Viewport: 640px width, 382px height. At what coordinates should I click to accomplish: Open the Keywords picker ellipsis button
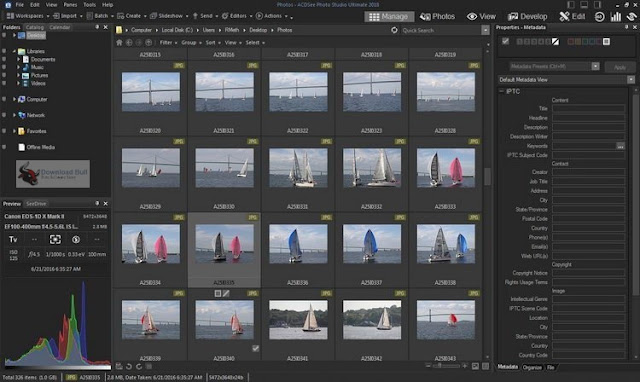click(x=620, y=146)
